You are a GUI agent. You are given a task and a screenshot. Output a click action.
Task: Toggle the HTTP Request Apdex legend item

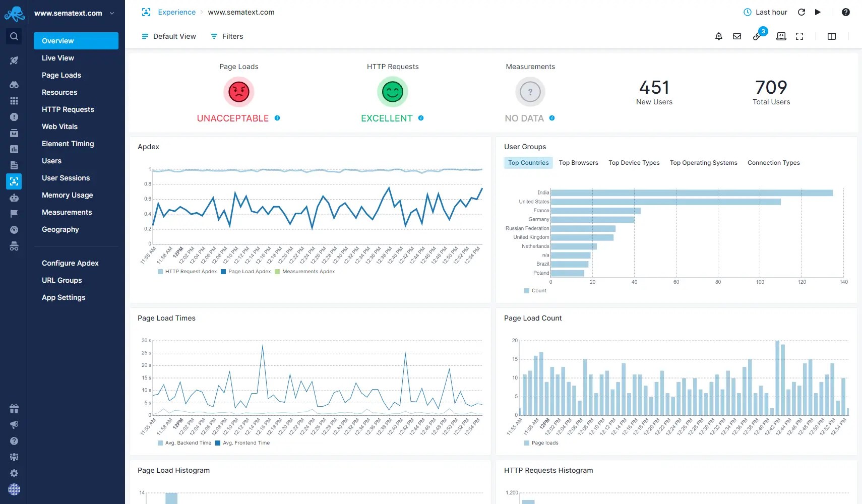tap(188, 271)
